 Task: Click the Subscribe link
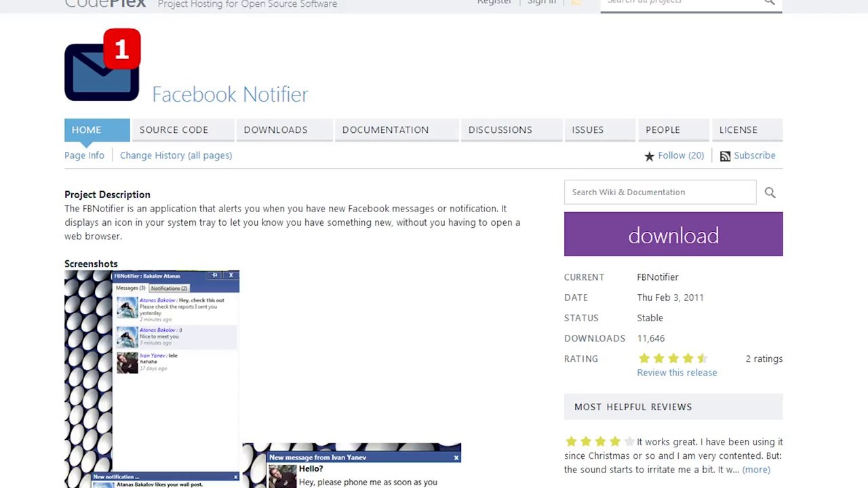(754, 155)
